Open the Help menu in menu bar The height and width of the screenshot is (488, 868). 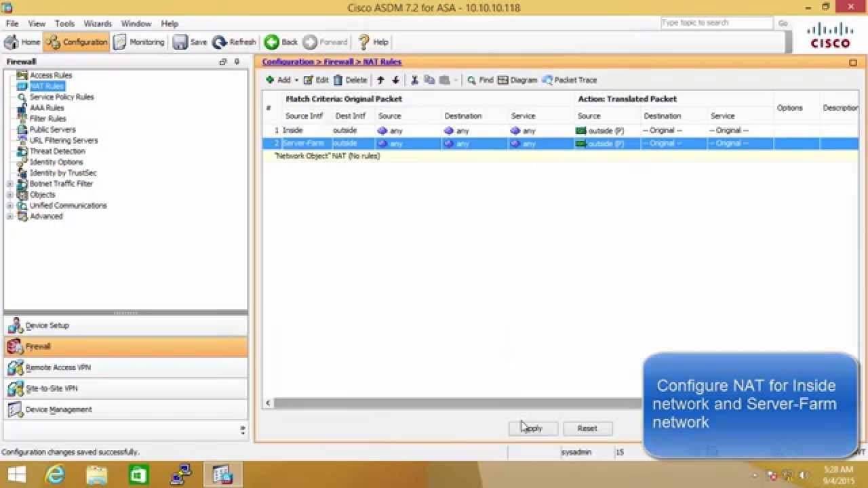point(170,23)
